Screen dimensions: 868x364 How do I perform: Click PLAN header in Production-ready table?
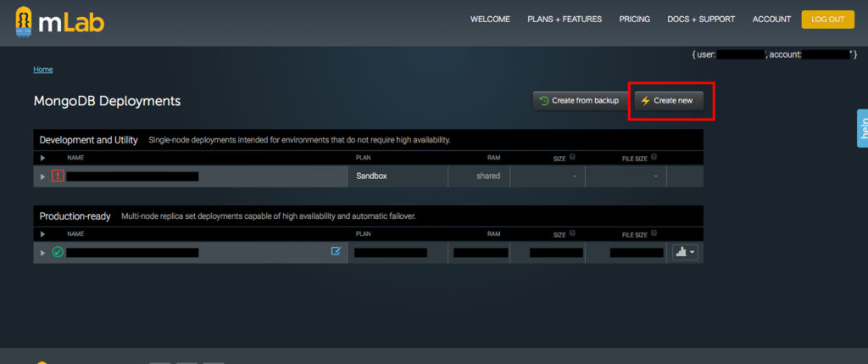[x=363, y=234]
